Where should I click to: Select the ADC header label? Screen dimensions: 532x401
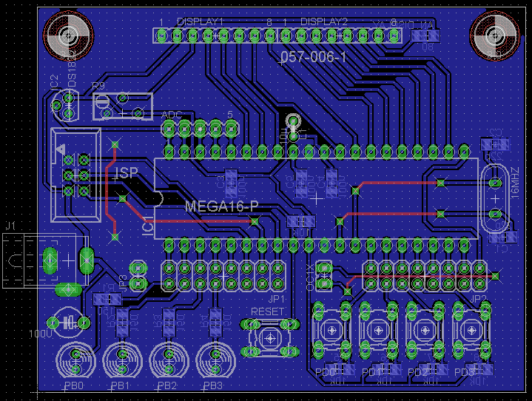point(172,115)
